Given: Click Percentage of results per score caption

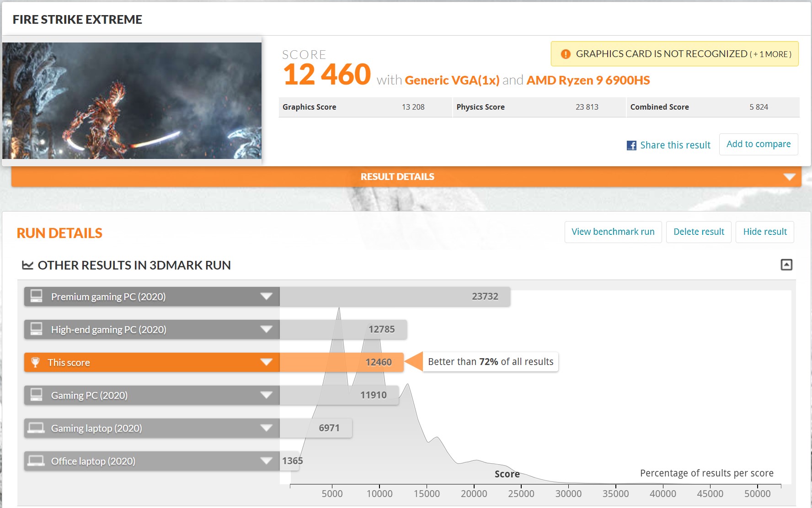Looking at the screenshot, I should pyautogui.click(x=707, y=473).
